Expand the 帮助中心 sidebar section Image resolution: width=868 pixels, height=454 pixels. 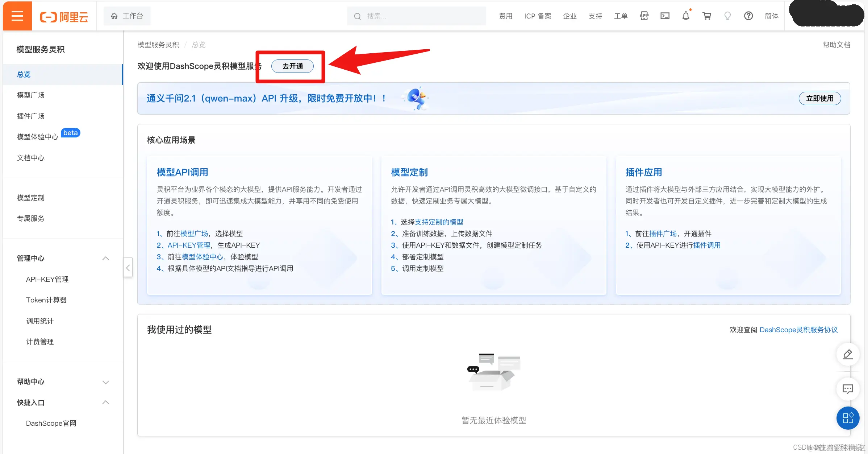[x=105, y=382]
